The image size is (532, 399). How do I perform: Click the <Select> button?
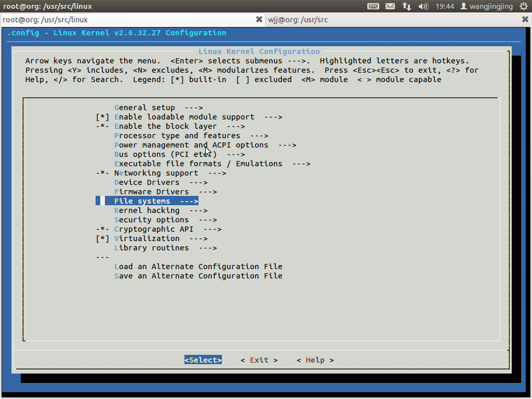(x=203, y=360)
